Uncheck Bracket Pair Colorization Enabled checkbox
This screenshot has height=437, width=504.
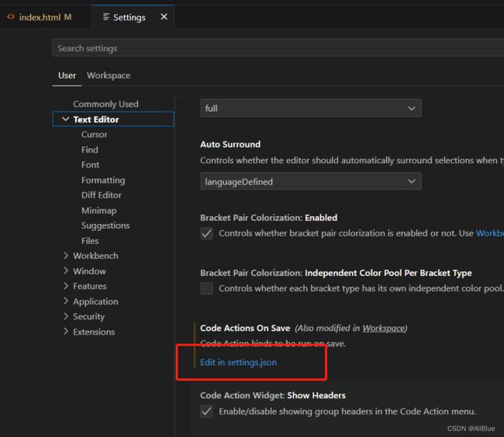(207, 233)
